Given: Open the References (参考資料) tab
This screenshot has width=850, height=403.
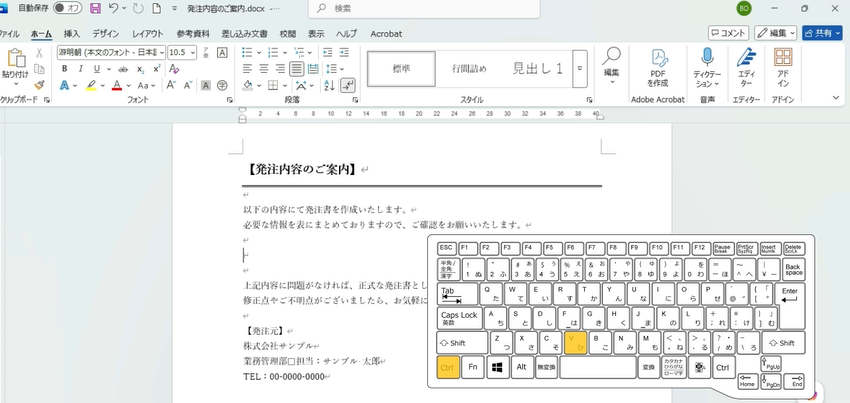Looking at the screenshot, I should coord(193,34).
